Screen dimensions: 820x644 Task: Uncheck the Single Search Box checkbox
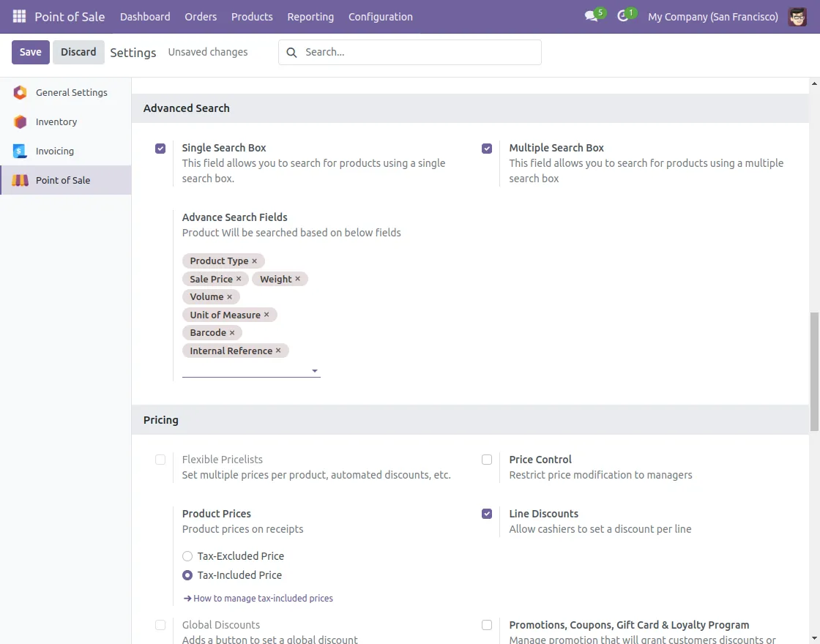click(160, 149)
